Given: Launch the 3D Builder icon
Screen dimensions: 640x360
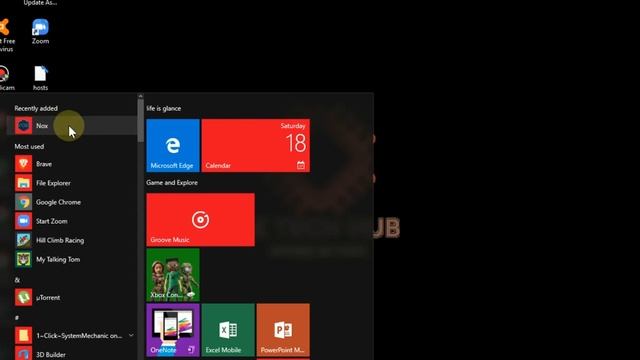Looking at the screenshot, I should point(23,353).
